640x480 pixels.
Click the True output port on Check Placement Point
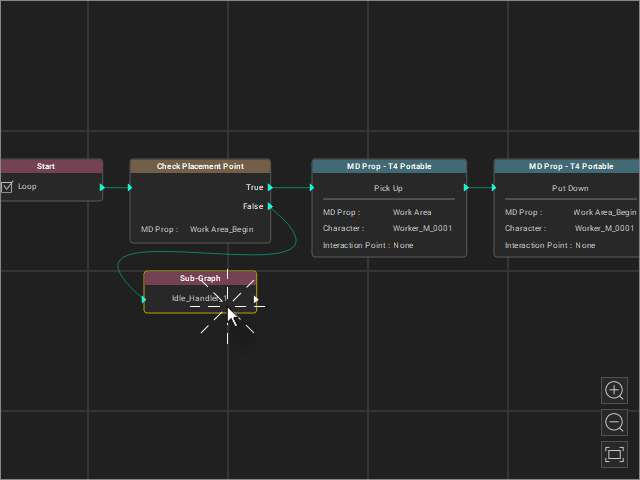click(270, 187)
